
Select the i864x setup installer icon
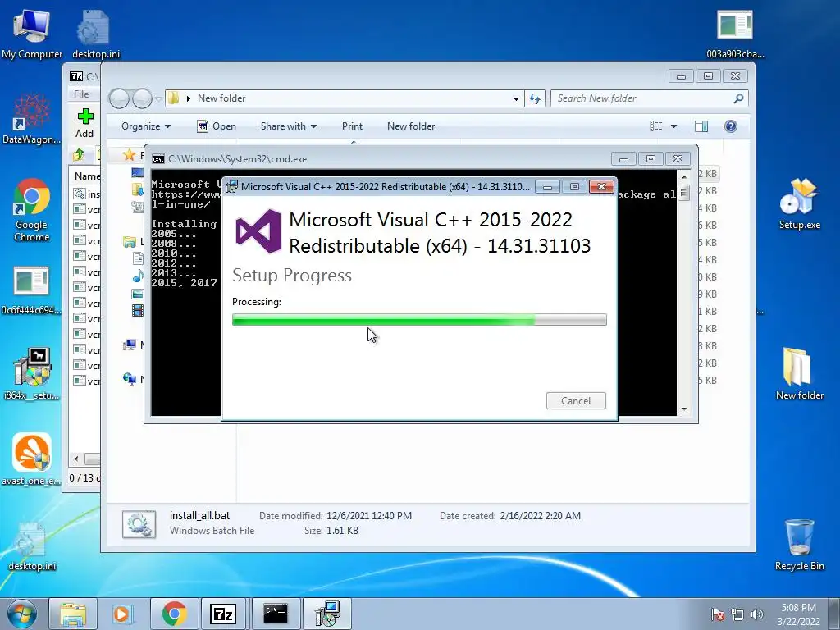(x=32, y=373)
